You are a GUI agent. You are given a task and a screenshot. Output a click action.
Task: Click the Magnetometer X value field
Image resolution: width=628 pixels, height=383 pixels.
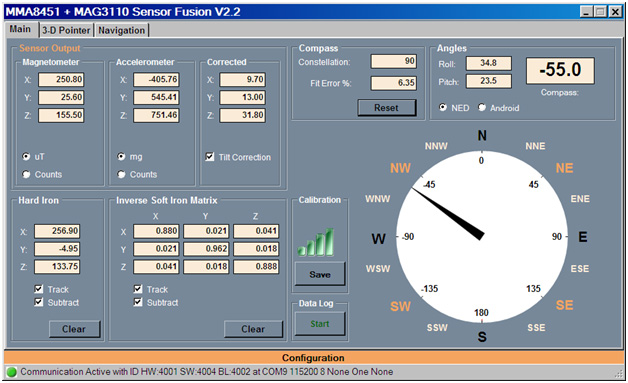click(61, 79)
